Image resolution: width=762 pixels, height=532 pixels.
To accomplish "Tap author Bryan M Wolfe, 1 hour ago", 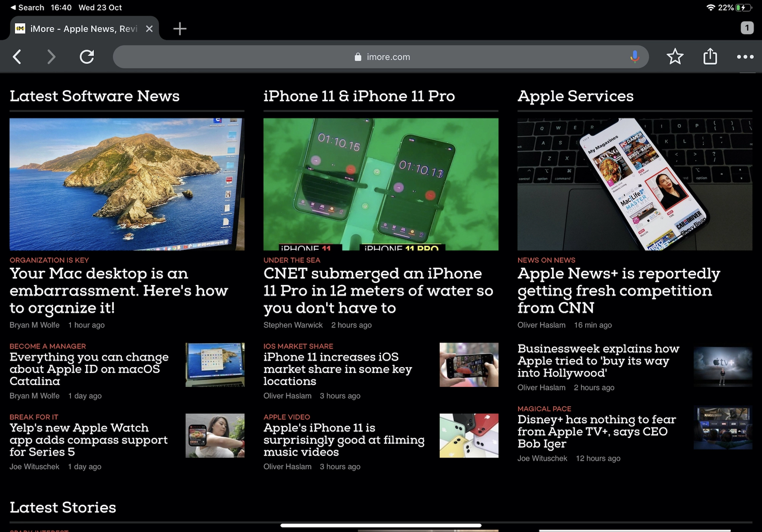I will click(x=35, y=325).
